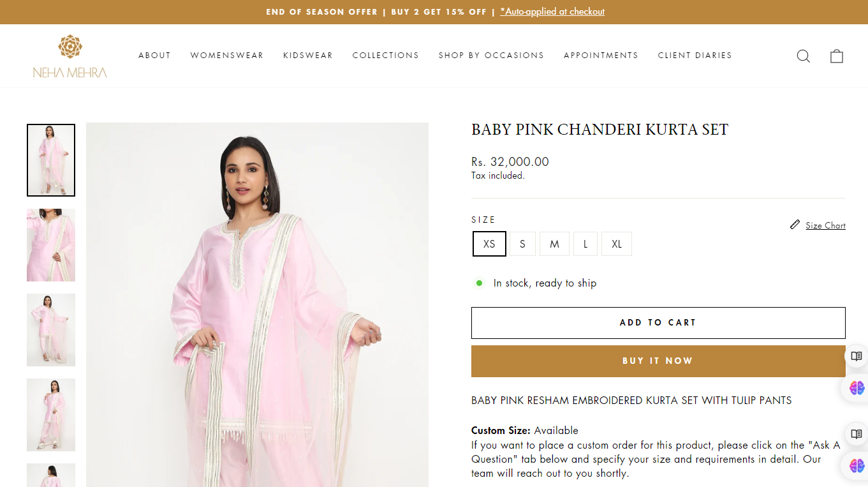Image resolution: width=868 pixels, height=487 pixels.
Task: Click the Add To Cart button
Action: (658, 323)
